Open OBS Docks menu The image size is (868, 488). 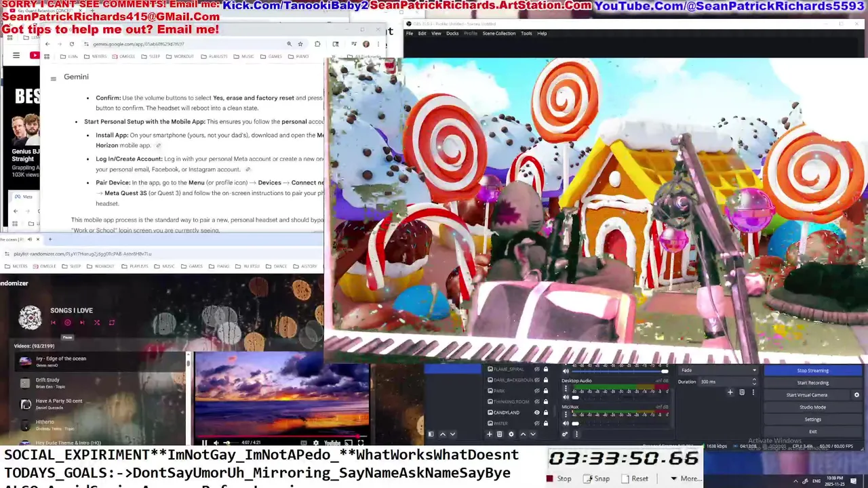point(452,33)
